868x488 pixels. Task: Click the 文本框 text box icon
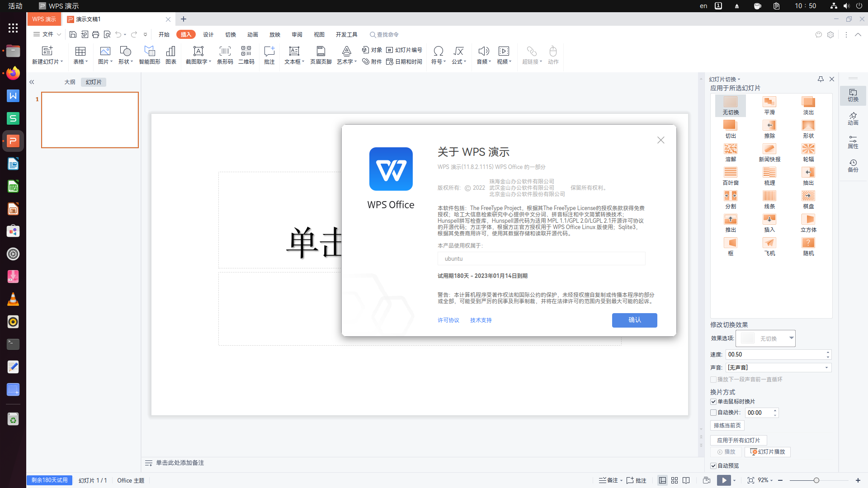pyautogui.click(x=294, y=51)
